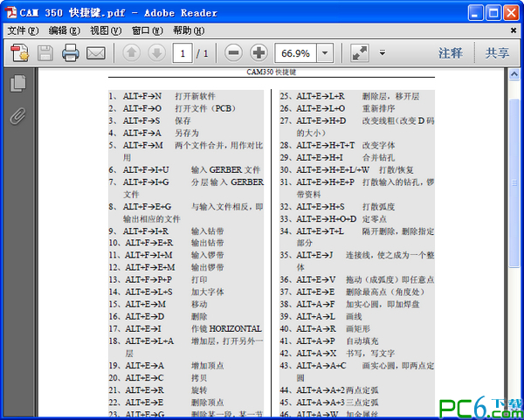Click the vertical scrollbar down arrow
Screen dimensions: 524x420
coord(514,413)
